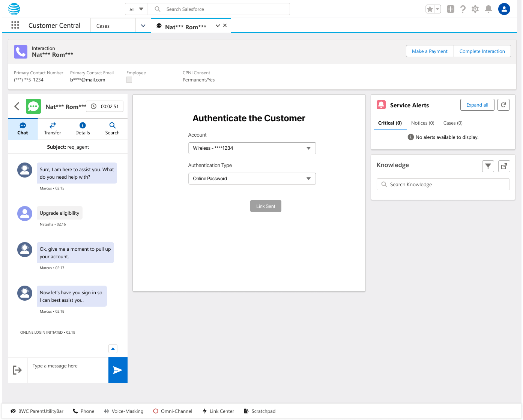Open the Nat*** Rom*** tab actions chevron

point(218,26)
